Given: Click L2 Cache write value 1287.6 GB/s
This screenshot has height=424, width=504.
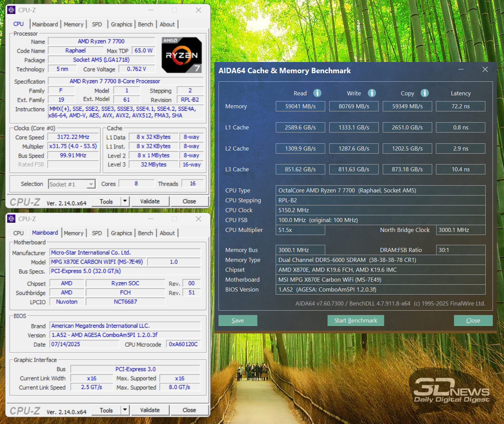Looking at the screenshot, I should click(354, 148).
